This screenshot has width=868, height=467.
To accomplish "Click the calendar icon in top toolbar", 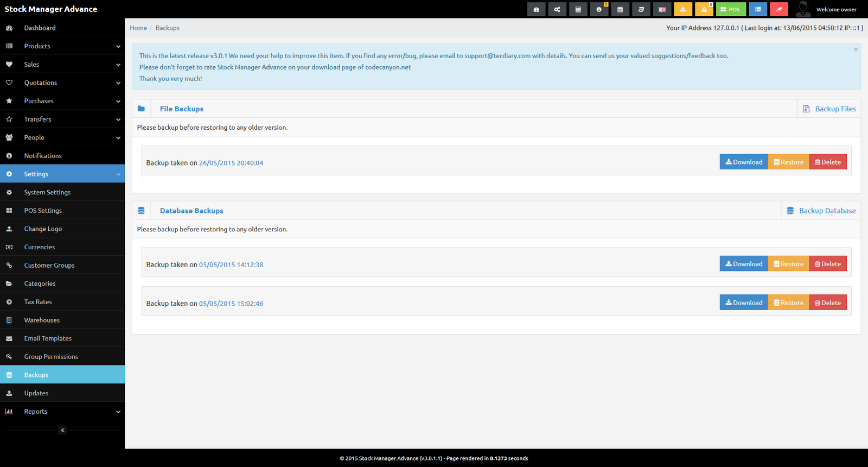I will (620, 9).
